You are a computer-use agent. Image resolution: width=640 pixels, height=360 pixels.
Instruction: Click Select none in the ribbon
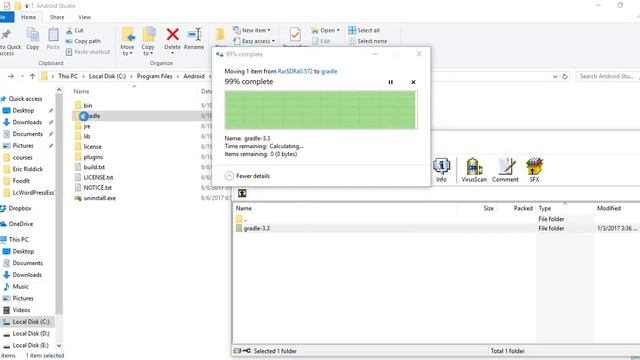click(368, 41)
